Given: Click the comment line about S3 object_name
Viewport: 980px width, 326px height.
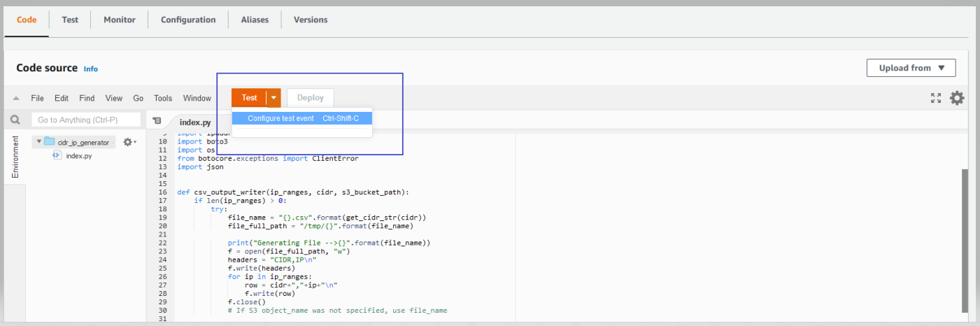Looking at the screenshot, I should (x=337, y=311).
